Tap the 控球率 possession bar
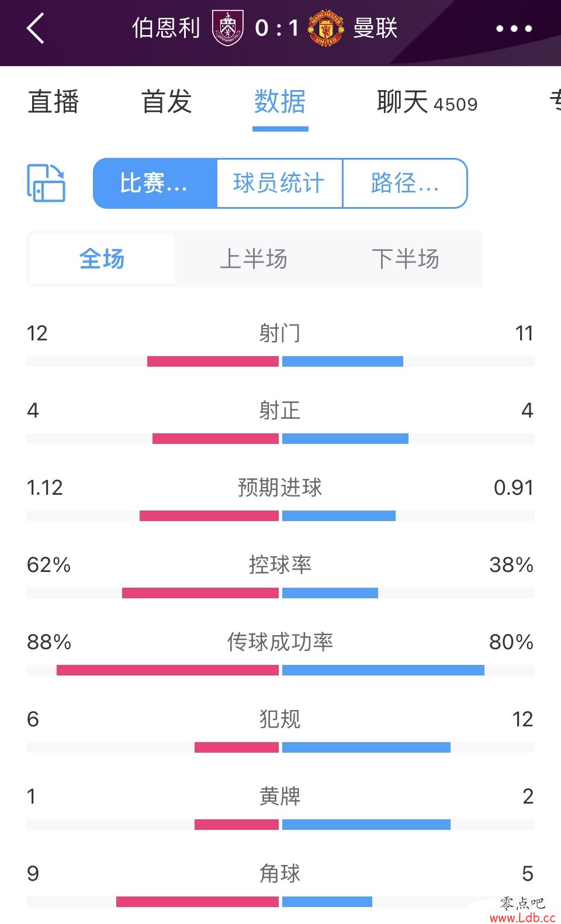The width and height of the screenshot is (561, 924). pos(280,593)
